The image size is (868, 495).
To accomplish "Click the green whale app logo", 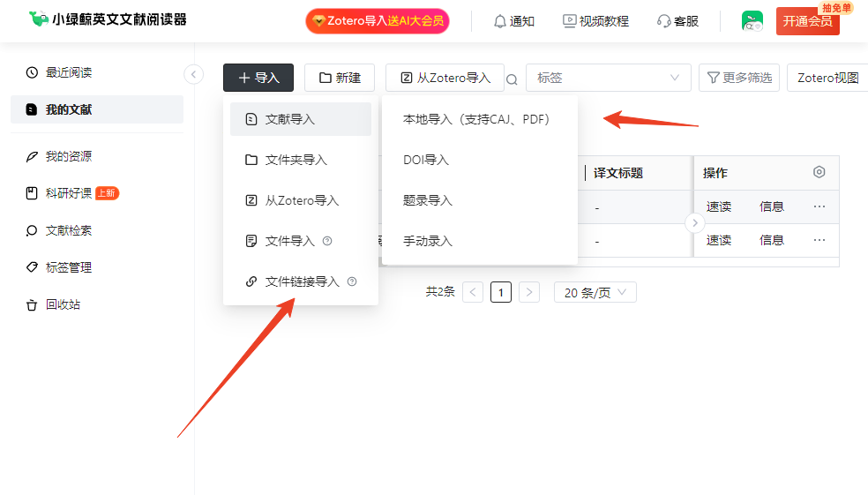I will coord(38,19).
